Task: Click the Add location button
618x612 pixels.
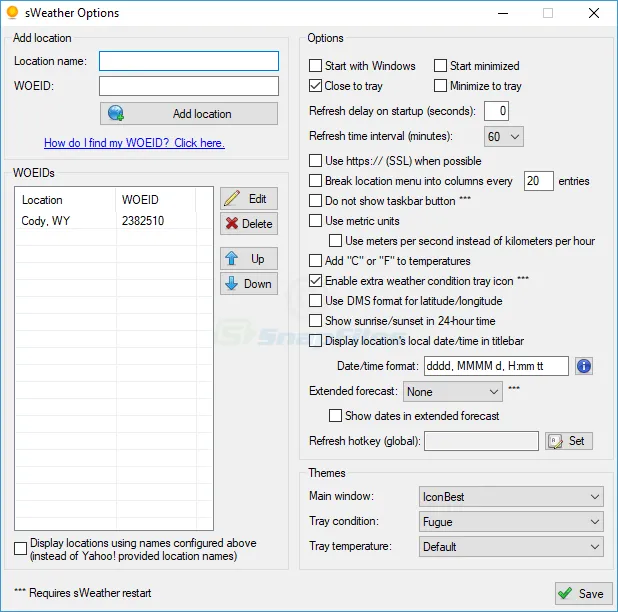Action: tap(189, 114)
